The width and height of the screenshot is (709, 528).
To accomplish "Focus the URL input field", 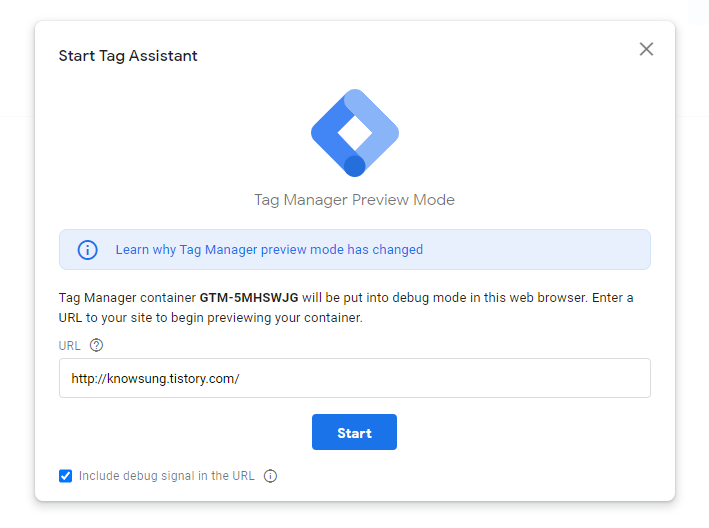I will click(x=355, y=378).
